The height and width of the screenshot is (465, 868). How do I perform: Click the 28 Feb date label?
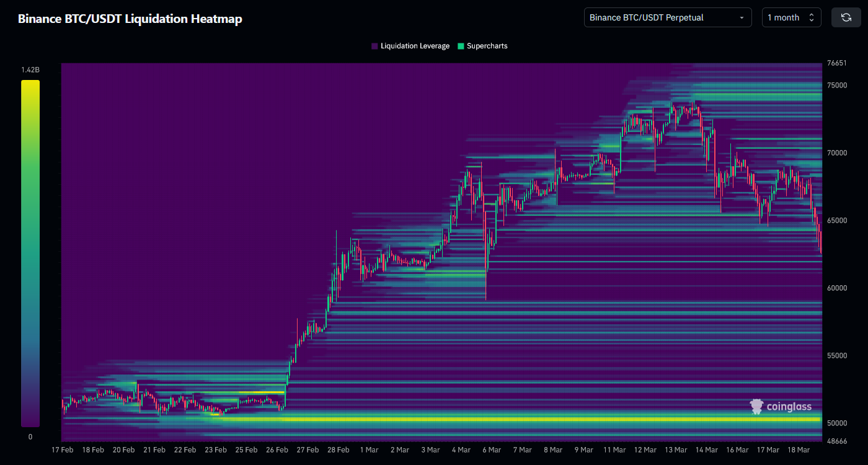pyautogui.click(x=339, y=450)
